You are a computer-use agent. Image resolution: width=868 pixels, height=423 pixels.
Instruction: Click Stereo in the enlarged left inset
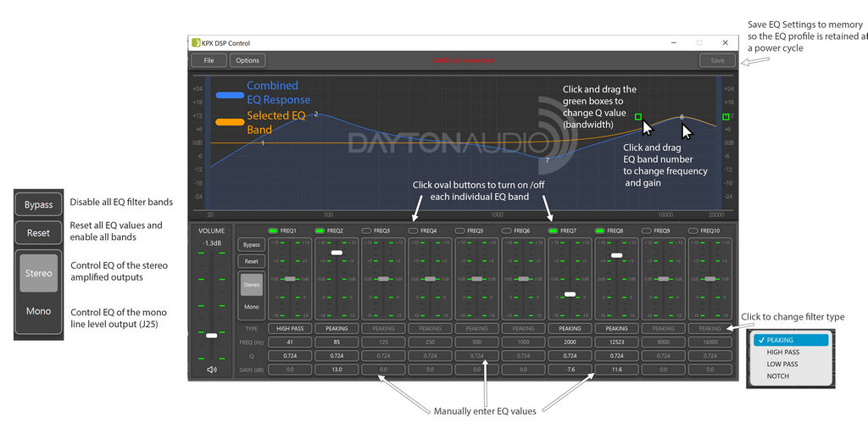[39, 274]
